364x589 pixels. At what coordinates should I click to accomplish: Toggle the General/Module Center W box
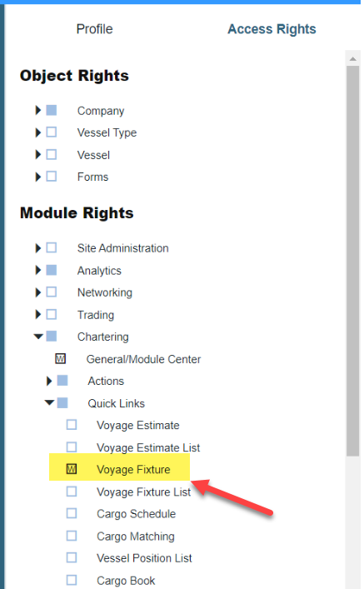[61, 359]
